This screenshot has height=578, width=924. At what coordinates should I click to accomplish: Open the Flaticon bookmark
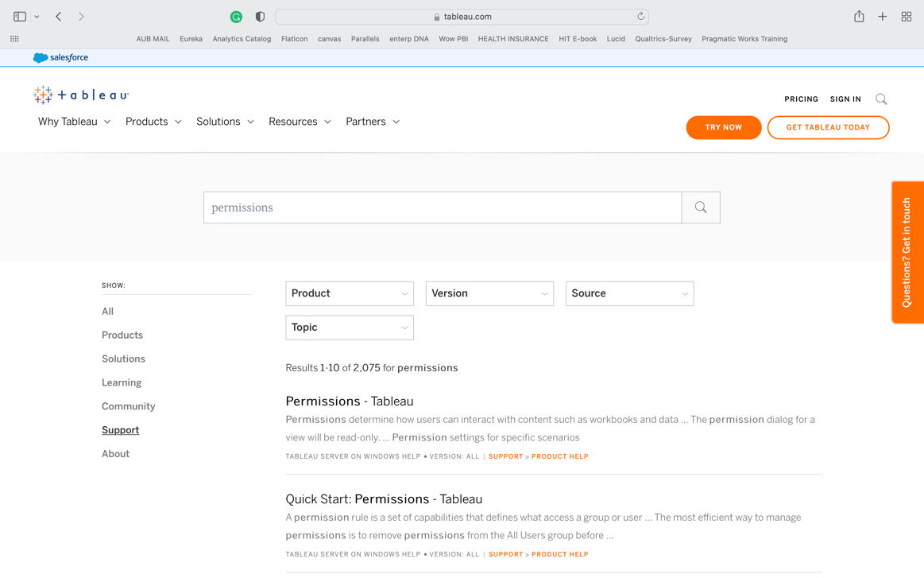pos(294,39)
